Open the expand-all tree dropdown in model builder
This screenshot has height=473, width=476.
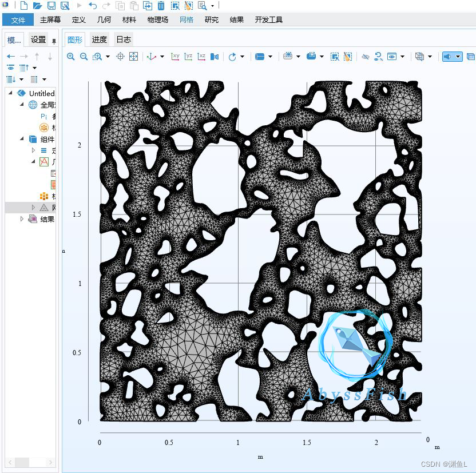point(21,80)
